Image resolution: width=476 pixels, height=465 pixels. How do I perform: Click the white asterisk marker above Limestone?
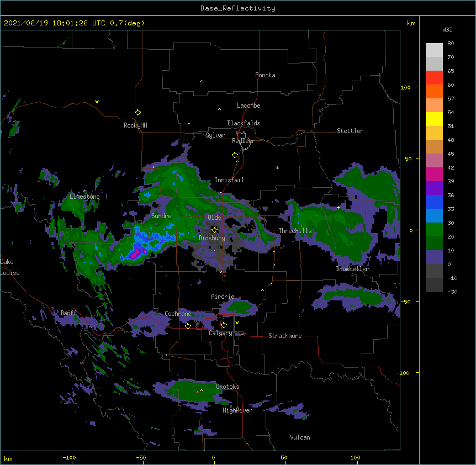[x=85, y=191]
